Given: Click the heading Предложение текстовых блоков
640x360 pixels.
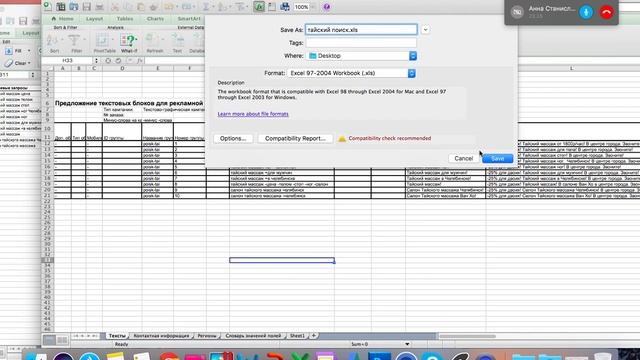Looking at the screenshot, I should coord(129,103).
